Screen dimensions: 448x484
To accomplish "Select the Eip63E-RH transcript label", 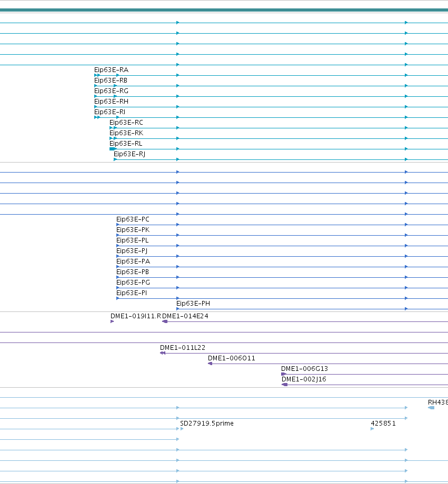I will pos(111,102).
